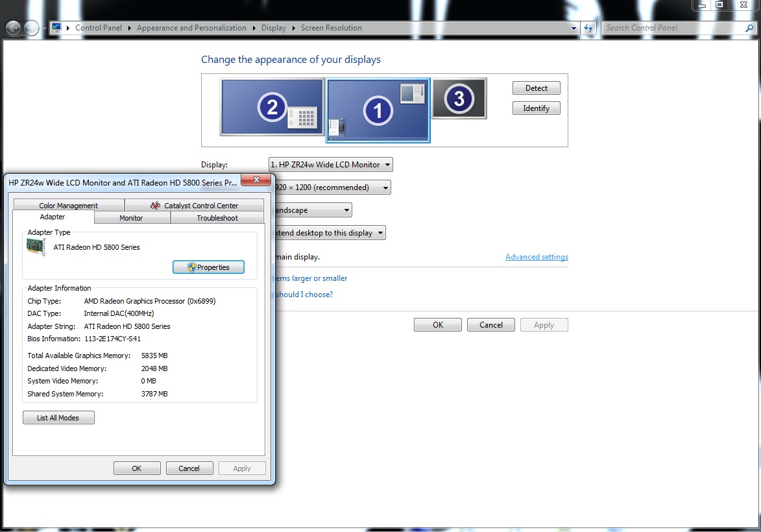The image size is (761, 532).
Task: Open the Multiple displays extend desktop dropdown
Action: click(330, 233)
